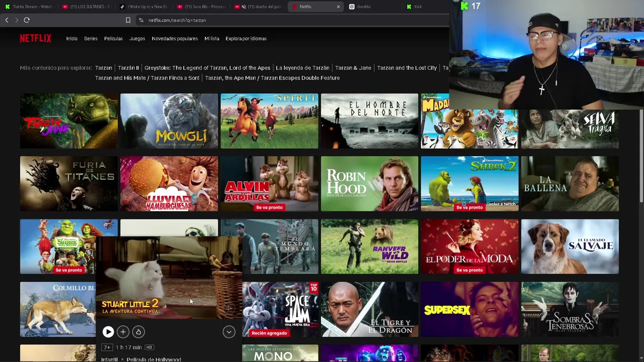This screenshot has width=644, height=362.
Task: Open Inicio in Netflix navigation
Action: [x=72, y=39]
